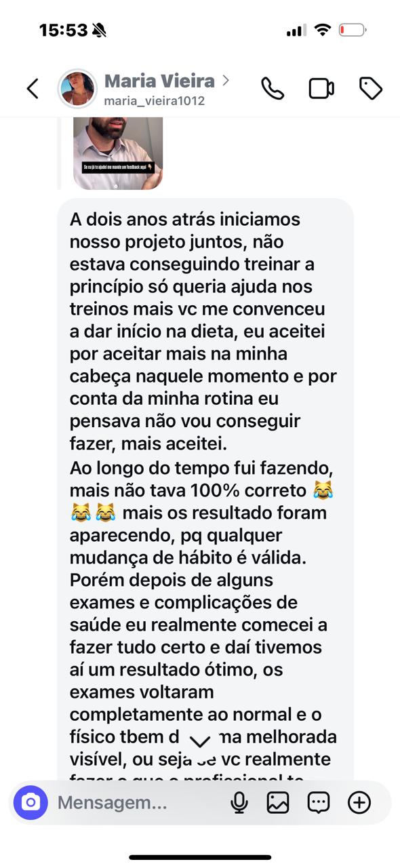Viewport: 400px width, 868px height.
Task: Tap the Maria Vieira name header
Action: click(159, 81)
